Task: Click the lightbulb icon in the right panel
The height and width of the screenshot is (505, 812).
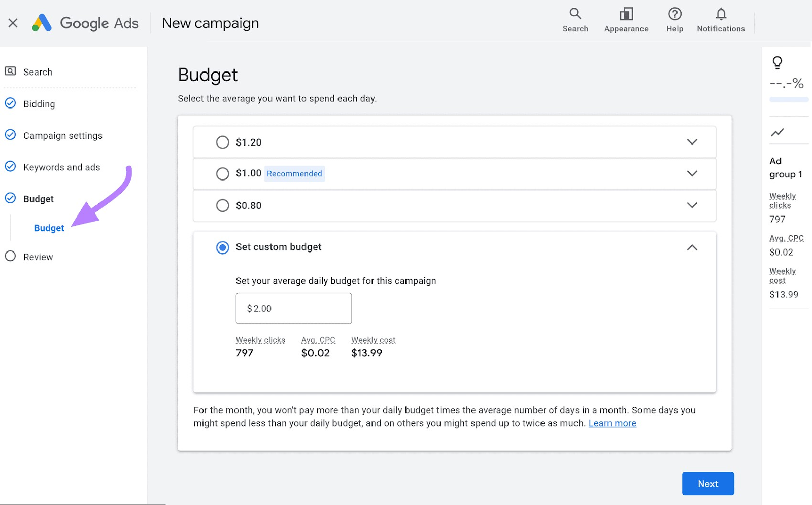Action: coord(777,63)
